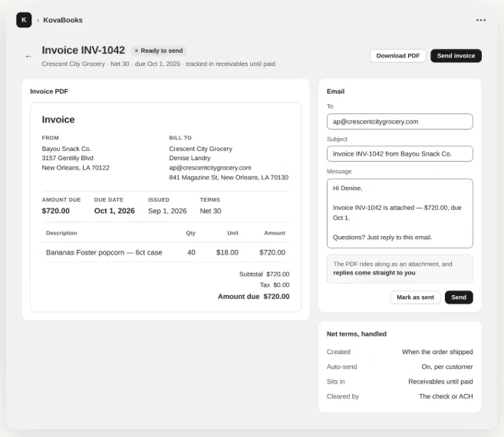The height and width of the screenshot is (437, 504).
Task: Click the breadcrumb chevron beside KovaBooks
Action: tap(38, 20)
